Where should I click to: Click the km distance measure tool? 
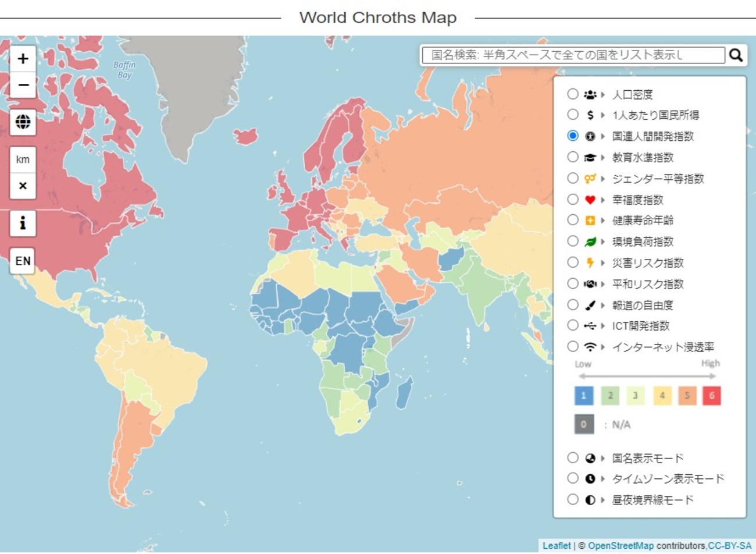coord(23,159)
